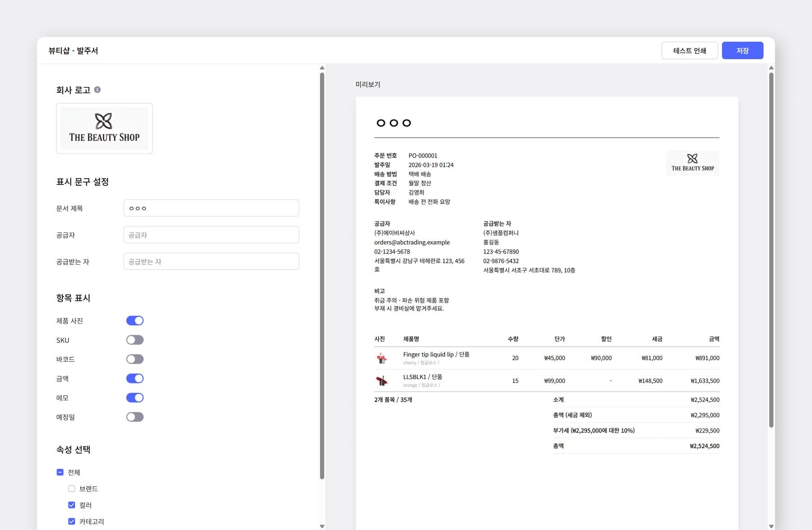Enable the 예정일 toggle
The height and width of the screenshot is (530, 812).
(x=135, y=417)
